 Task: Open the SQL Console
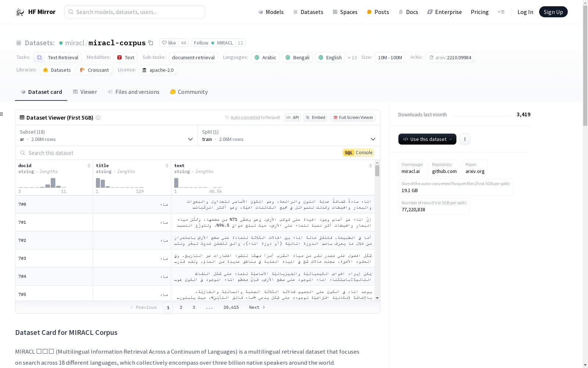pos(358,153)
